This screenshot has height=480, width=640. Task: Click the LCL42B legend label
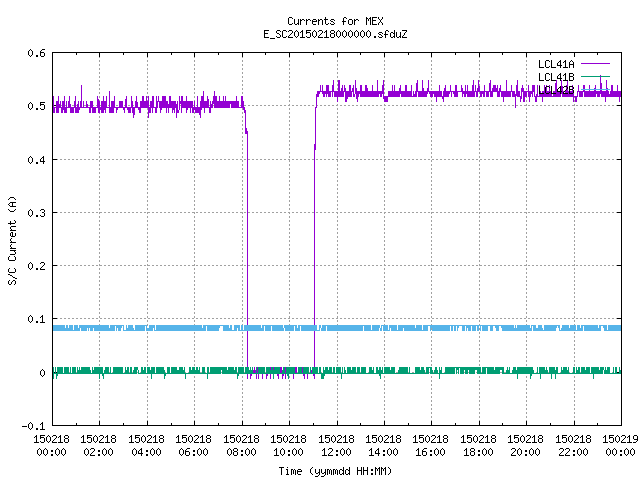[x=556, y=90]
